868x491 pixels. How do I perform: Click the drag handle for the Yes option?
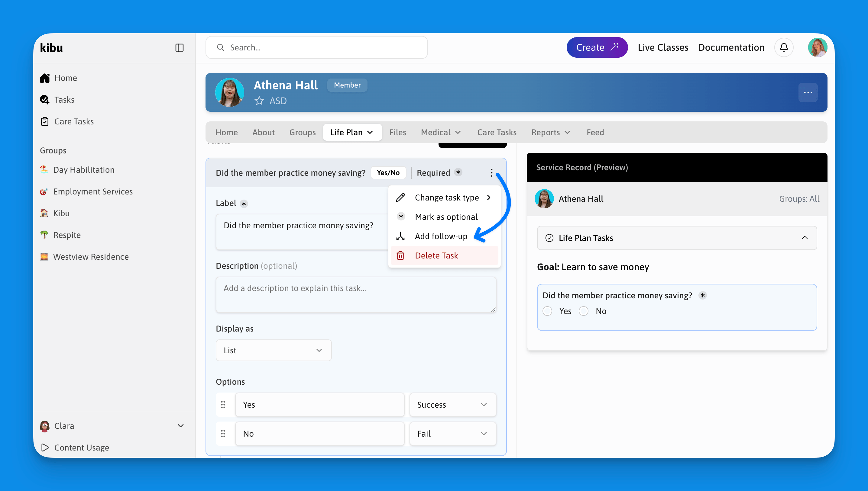[223, 405]
